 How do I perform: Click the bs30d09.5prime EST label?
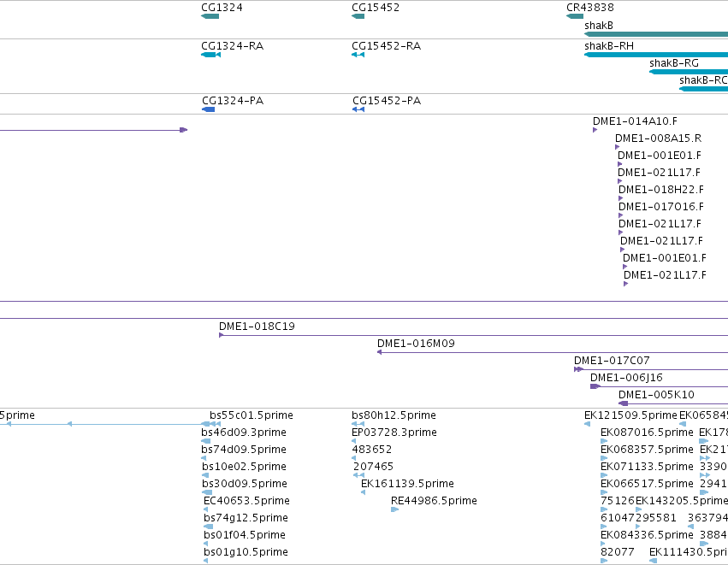(x=245, y=485)
